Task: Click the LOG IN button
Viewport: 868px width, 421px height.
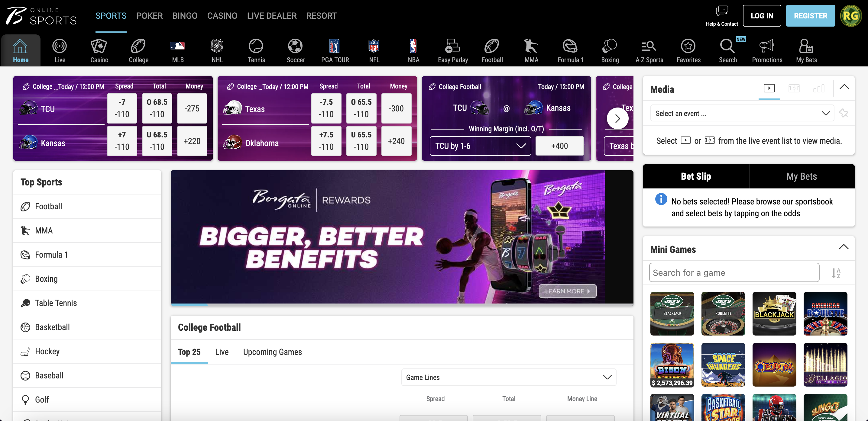Action: coord(762,15)
